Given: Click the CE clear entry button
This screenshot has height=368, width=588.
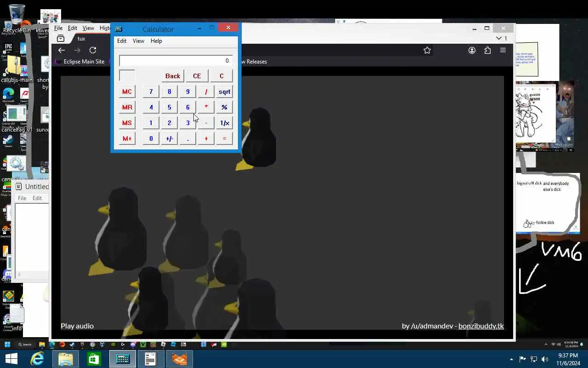Looking at the screenshot, I should tap(197, 76).
